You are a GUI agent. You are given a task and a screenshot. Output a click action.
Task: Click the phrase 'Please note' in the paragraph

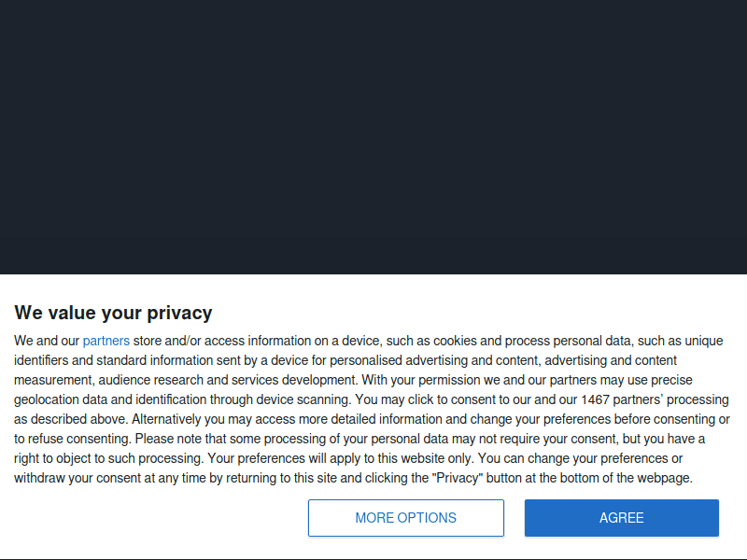166,439
